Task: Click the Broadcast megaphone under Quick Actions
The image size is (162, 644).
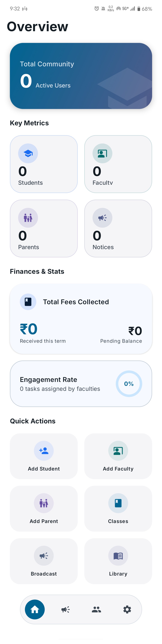Action: point(44,556)
